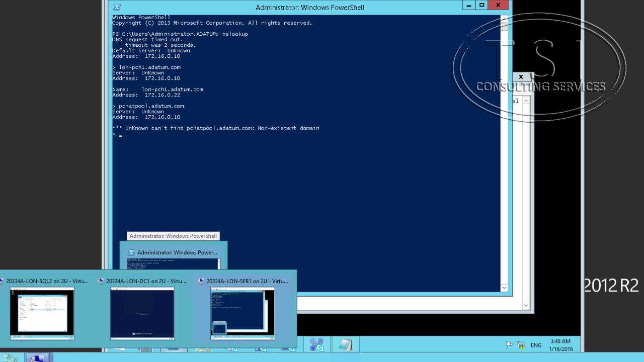Click the Administrator: Windows PowerShell preview thumbnail
This screenshot has width=644, height=362.
pyautogui.click(x=174, y=264)
